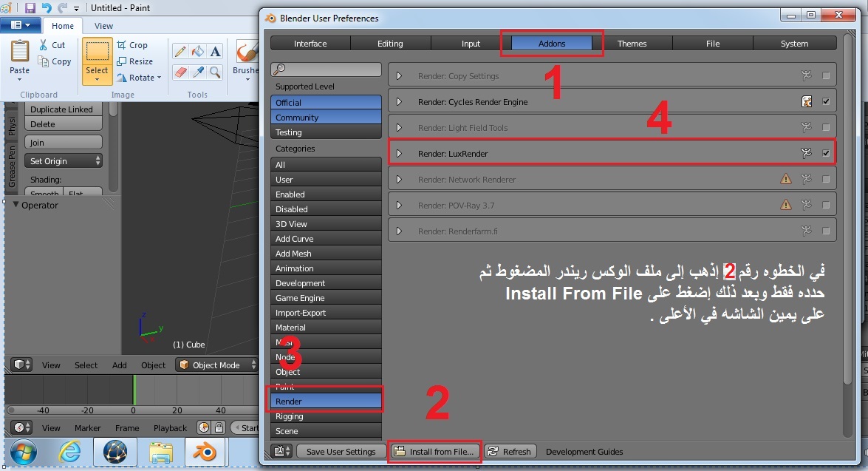Click Save User Settings button

pyautogui.click(x=341, y=452)
